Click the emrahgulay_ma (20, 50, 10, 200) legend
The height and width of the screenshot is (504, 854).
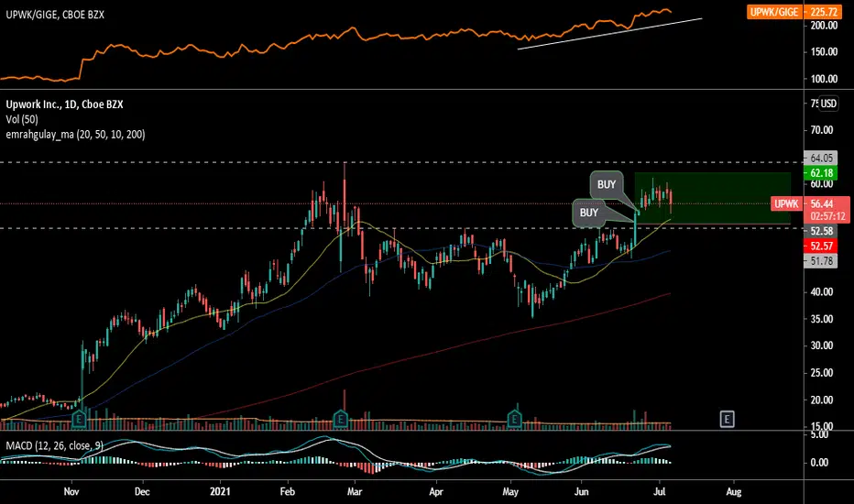pos(75,134)
